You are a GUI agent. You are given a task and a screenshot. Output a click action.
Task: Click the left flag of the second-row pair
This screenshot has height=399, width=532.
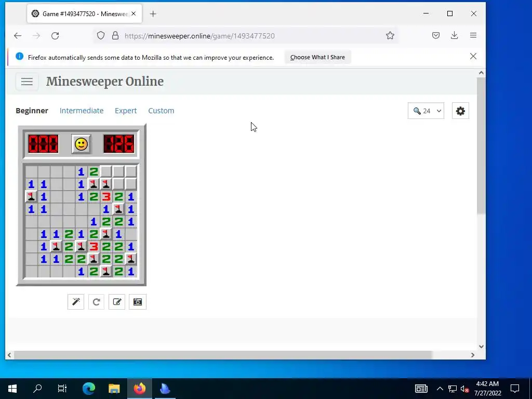pos(94,184)
